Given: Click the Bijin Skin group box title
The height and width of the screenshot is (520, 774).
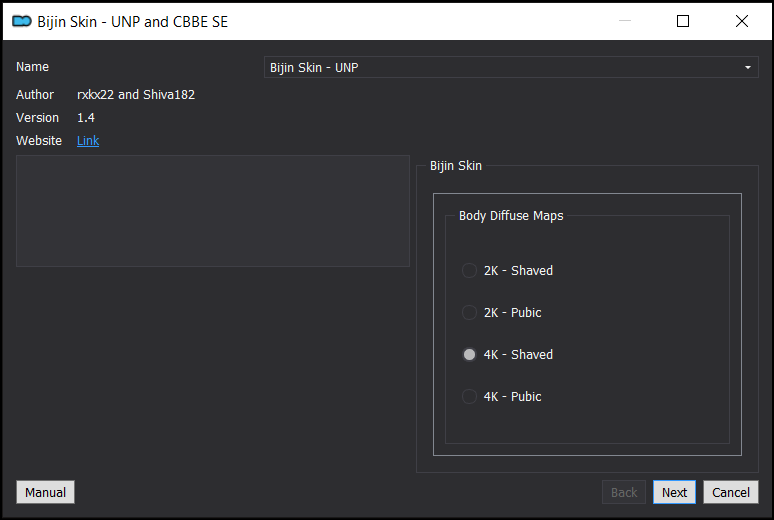Looking at the screenshot, I should (456, 166).
